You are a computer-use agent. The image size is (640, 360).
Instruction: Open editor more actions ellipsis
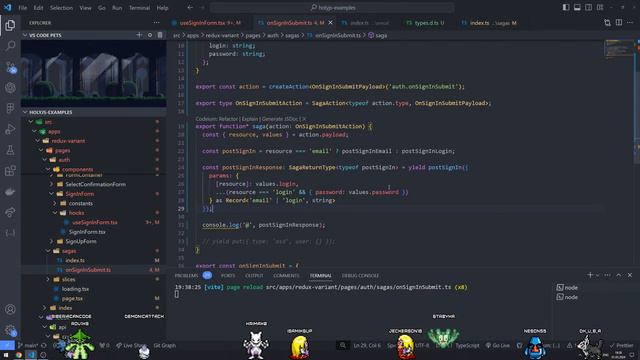point(630,23)
